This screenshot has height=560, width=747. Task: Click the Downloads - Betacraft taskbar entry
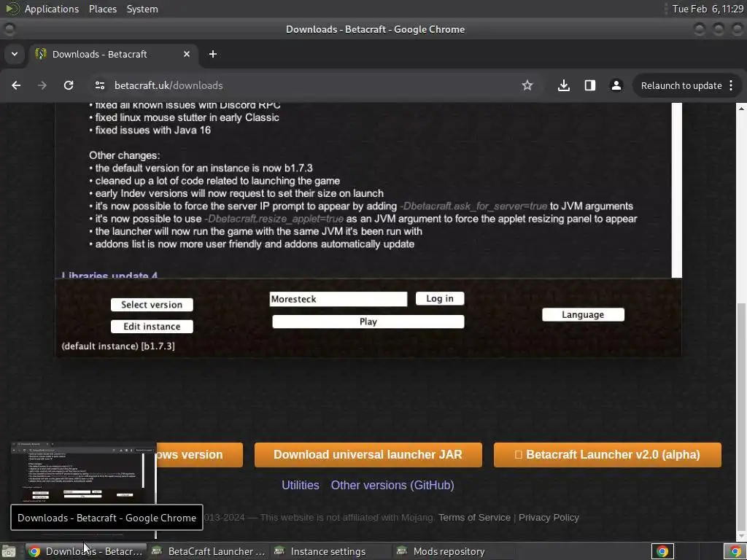[86, 551]
